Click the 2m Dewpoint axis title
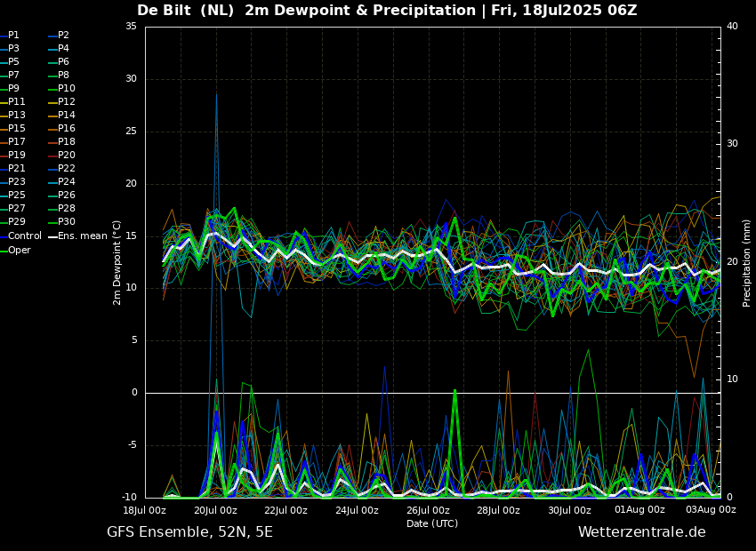This screenshot has height=551, width=756. coord(117,262)
